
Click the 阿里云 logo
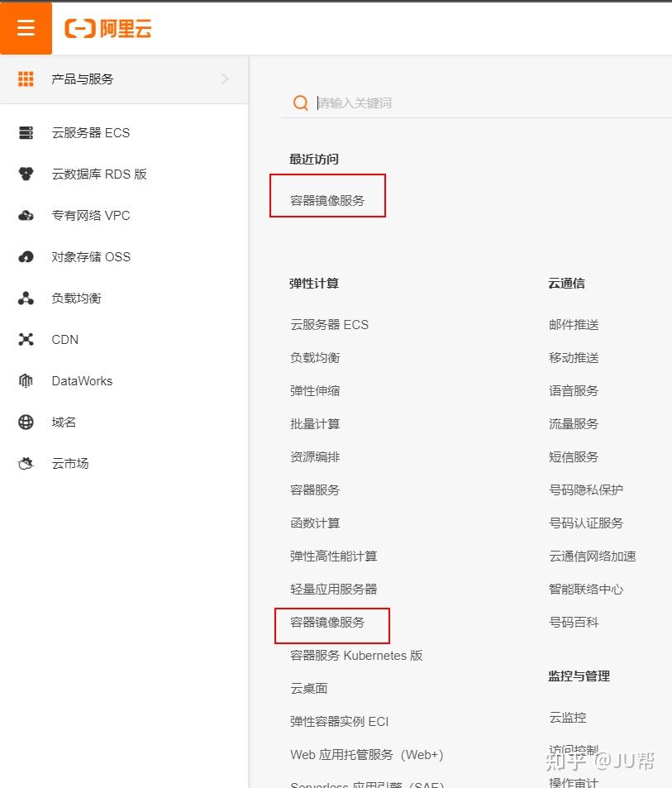[x=108, y=28]
